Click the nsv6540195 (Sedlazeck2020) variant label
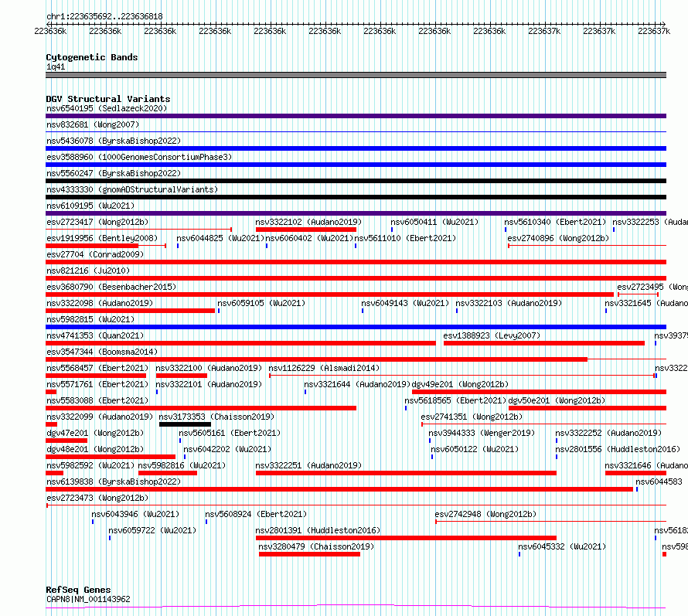 [x=107, y=108]
